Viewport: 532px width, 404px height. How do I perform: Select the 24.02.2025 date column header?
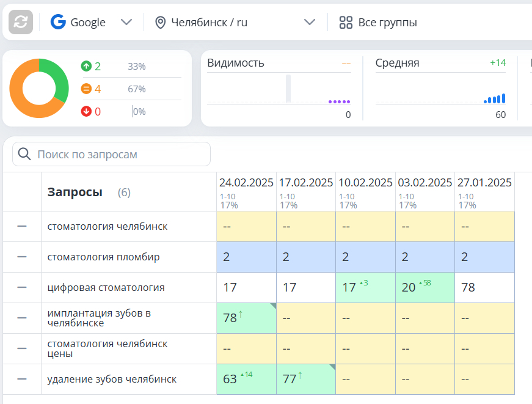point(246,183)
